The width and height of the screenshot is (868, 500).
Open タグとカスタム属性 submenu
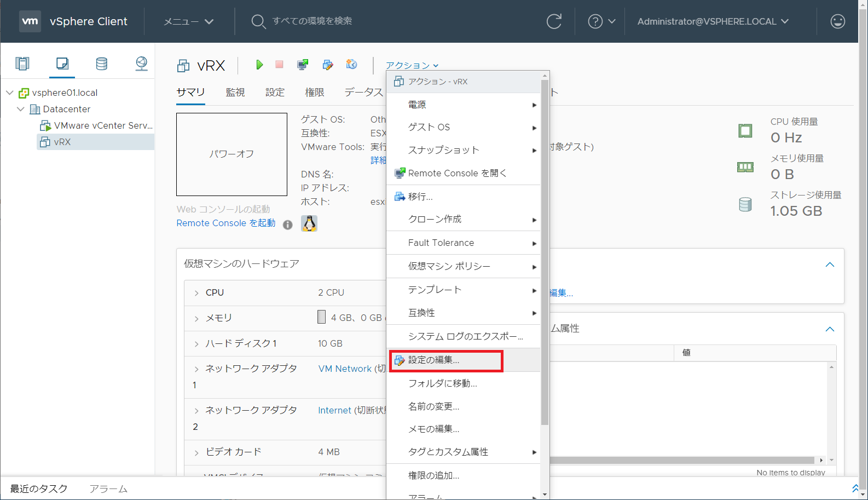click(x=463, y=452)
